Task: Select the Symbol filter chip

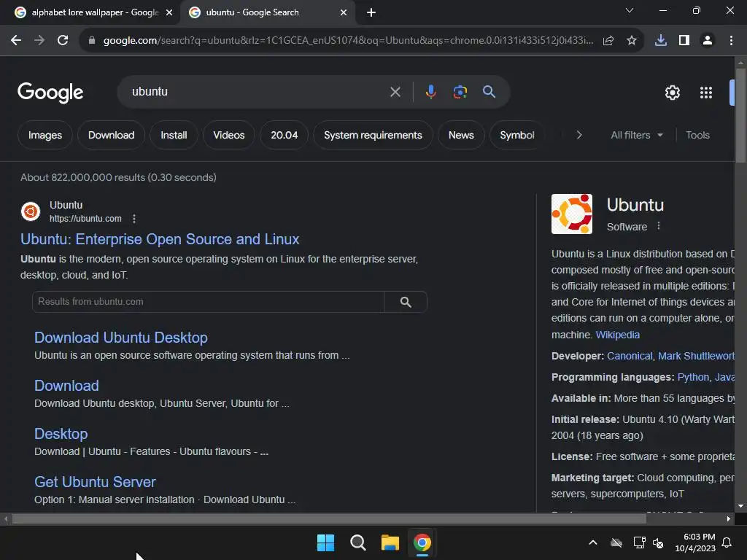Action: pyautogui.click(x=517, y=135)
